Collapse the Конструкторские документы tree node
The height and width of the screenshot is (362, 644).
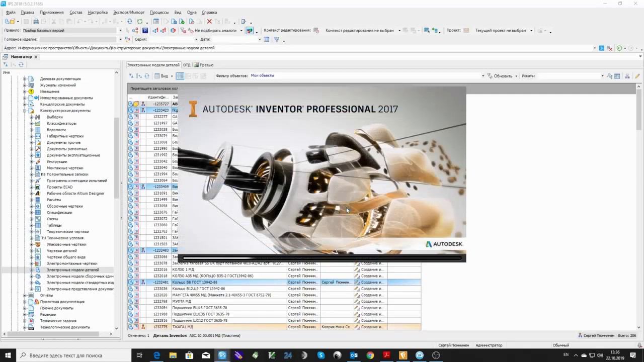25,111
